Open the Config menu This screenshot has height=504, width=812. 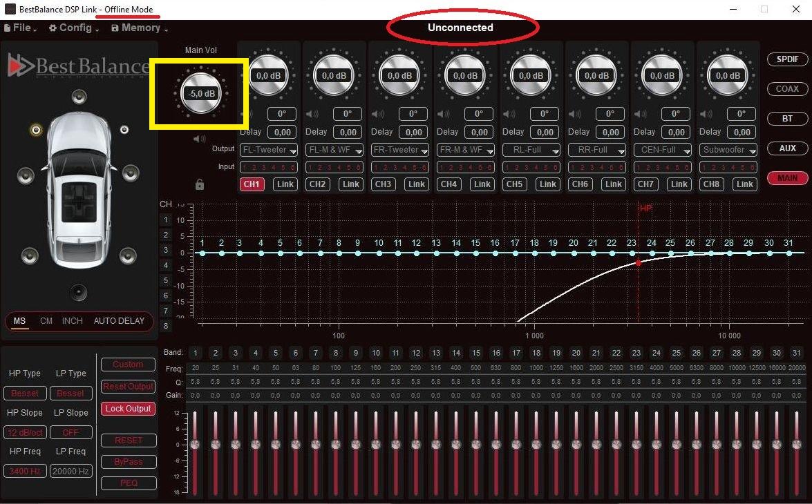point(74,28)
